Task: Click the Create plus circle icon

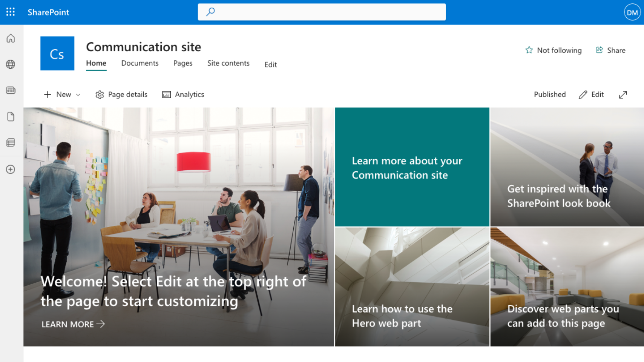Action: [x=11, y=169]
